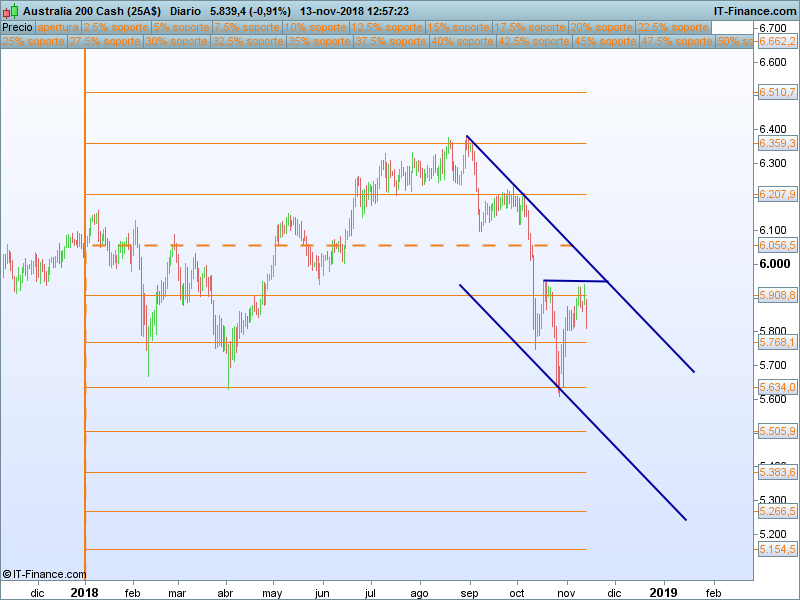Choose the 47.5% soporte tab

coord(677,41)
